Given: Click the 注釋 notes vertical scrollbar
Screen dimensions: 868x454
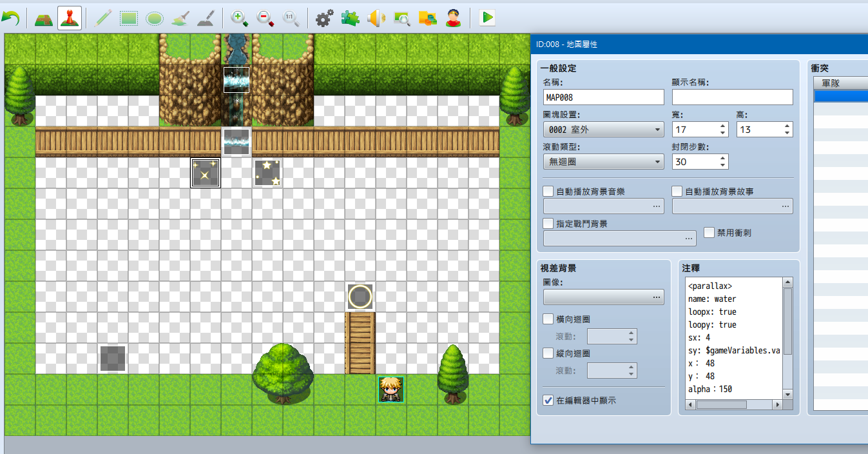Looking at the screenshot, I should click(787, 339).
